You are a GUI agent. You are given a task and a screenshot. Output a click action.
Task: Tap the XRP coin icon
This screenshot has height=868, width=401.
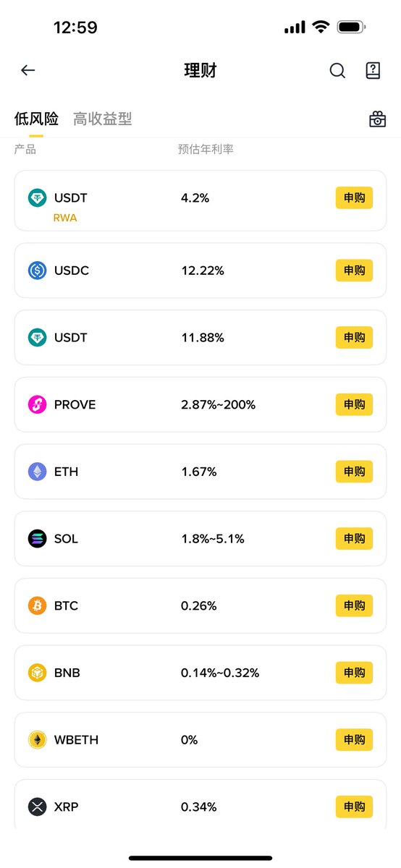click(x=38, y=807)
